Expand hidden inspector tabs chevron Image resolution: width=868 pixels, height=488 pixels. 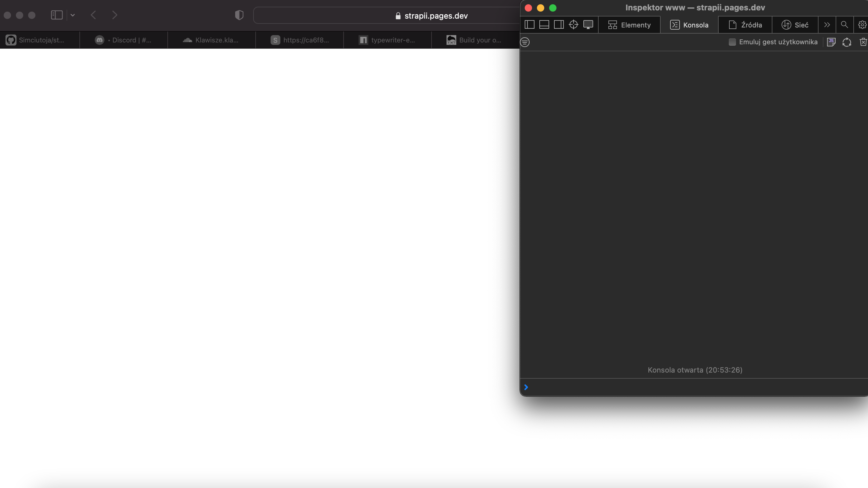826,25
